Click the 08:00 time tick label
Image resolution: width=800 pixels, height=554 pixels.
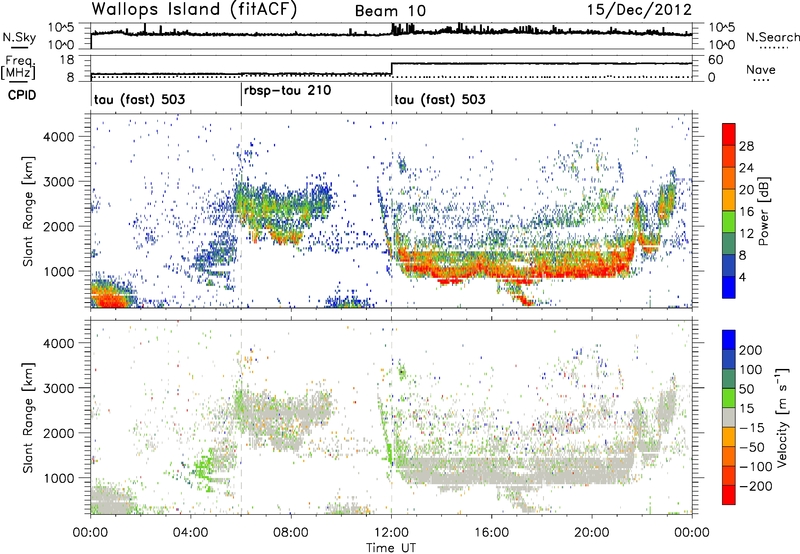coord(290,533)
